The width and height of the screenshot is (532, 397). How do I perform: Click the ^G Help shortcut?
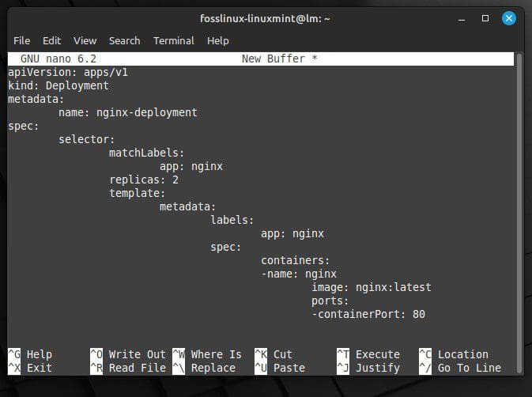tap(30, 354)
